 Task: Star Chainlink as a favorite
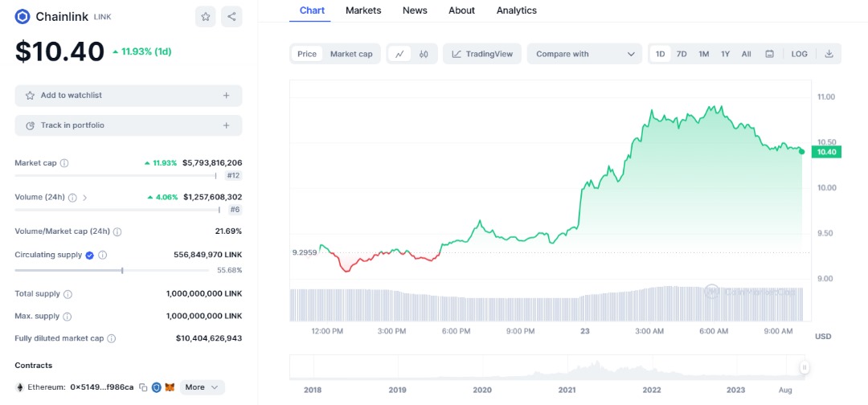pos(206,17)
